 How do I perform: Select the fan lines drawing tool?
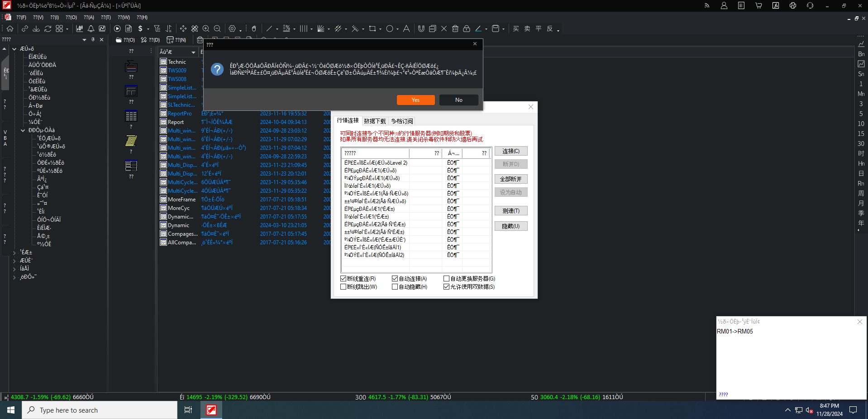(321, 29)
